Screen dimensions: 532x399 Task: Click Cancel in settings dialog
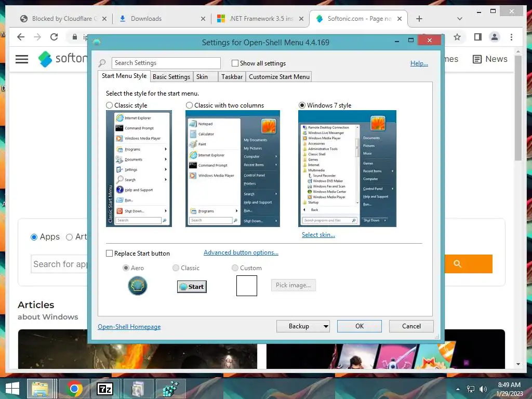tap(411, 326)
